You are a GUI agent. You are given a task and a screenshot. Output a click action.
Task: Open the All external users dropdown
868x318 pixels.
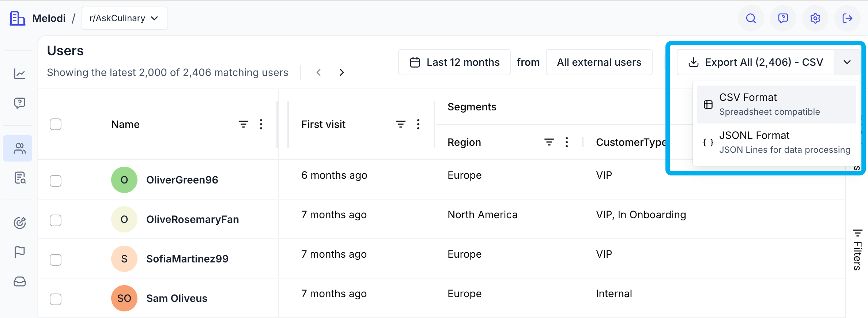599,62
